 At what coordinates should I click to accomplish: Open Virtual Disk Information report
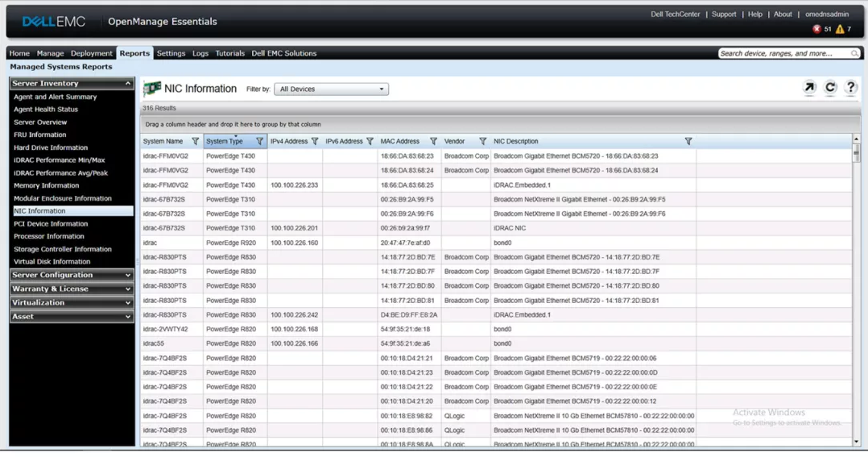[52, 262]
